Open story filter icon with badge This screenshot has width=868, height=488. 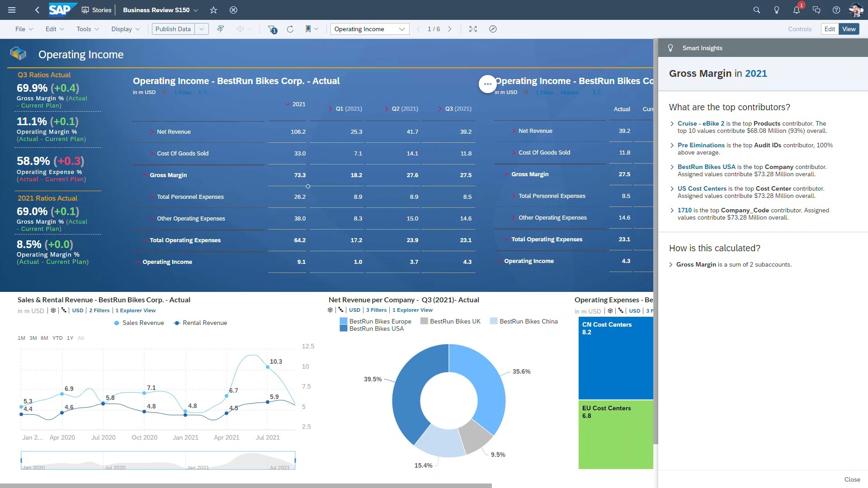(272, 29)
